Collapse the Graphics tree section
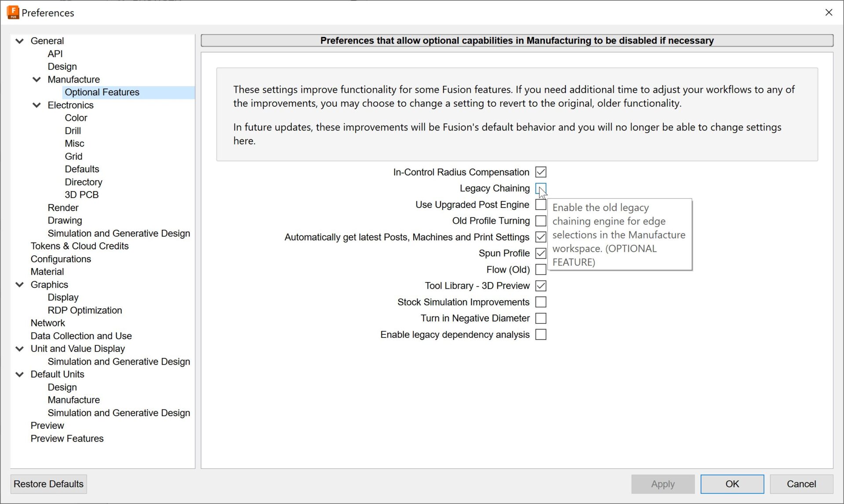The width and height of the screenshot is (844, 504). tap(20, 285)
